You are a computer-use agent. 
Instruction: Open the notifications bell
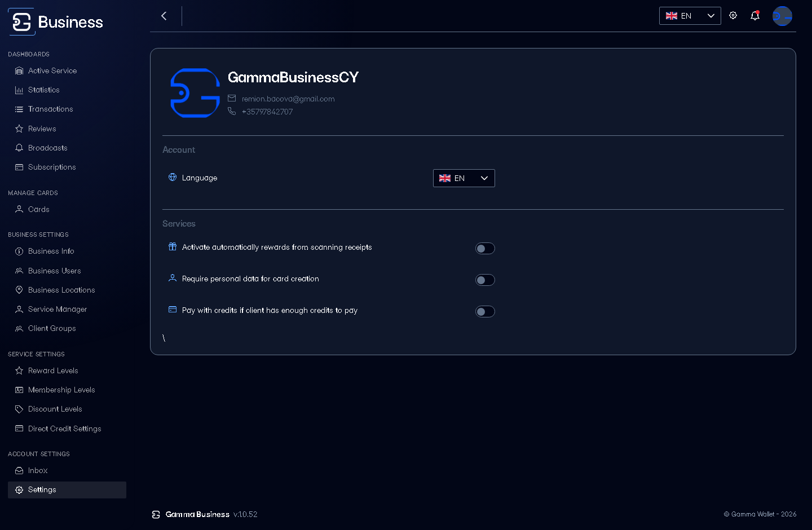coord(755,16)
